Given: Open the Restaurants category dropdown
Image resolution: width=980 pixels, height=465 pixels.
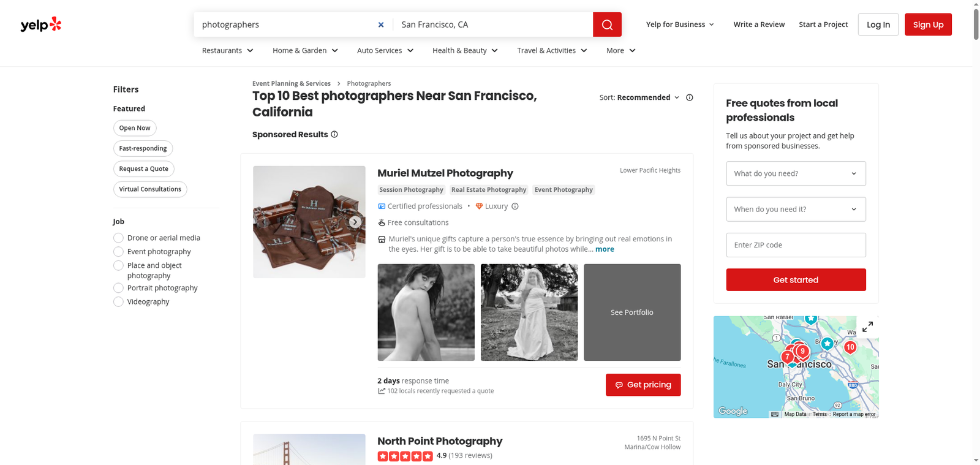Looking at the screenshot, I should 228,50.
